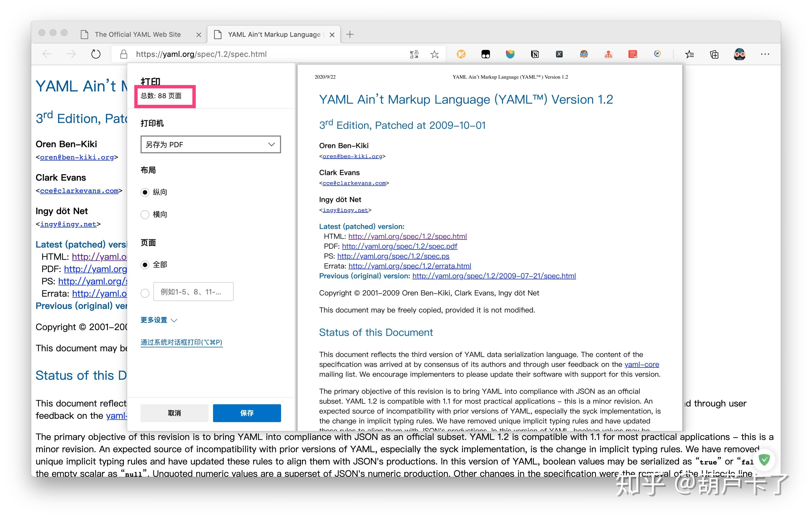The width and height of the screenshot is (812, 518).
Task: Click 通过系统对话框打印 link
Action: (182, 342)
